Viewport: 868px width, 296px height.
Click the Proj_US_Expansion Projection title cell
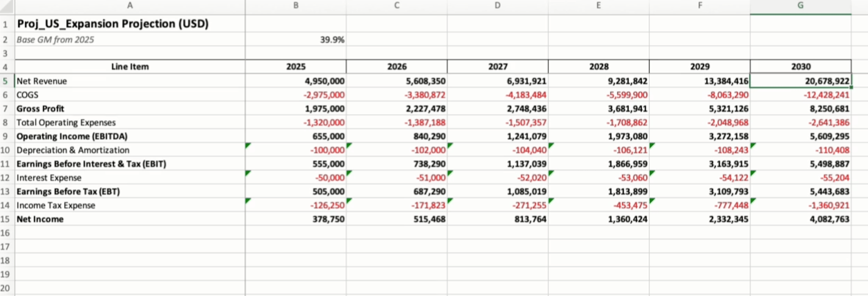point(113,24)
